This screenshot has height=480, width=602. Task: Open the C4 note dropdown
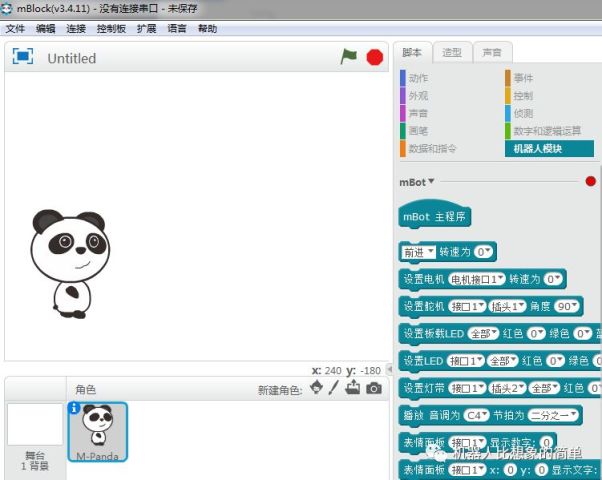click(x=476, y=415)
